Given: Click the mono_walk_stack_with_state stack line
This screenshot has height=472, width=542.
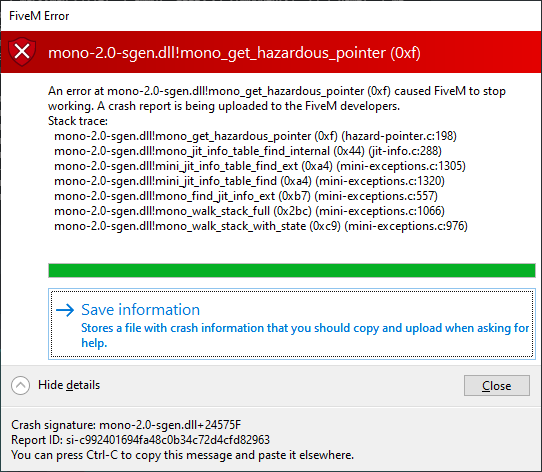Looking at the screenshot, I should coord(261,226).
